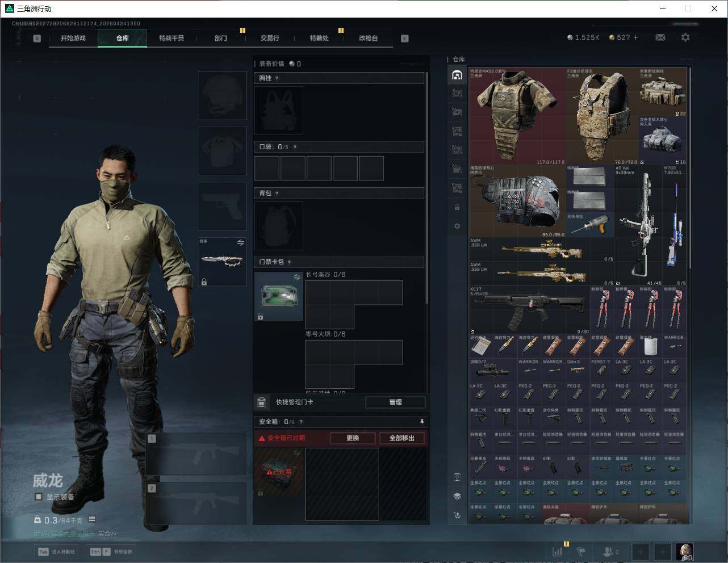Image resolution: width=728 pixels, height=563 pixels.
Task: Select the expired safe box thumbnail
Action: point(279,472)
